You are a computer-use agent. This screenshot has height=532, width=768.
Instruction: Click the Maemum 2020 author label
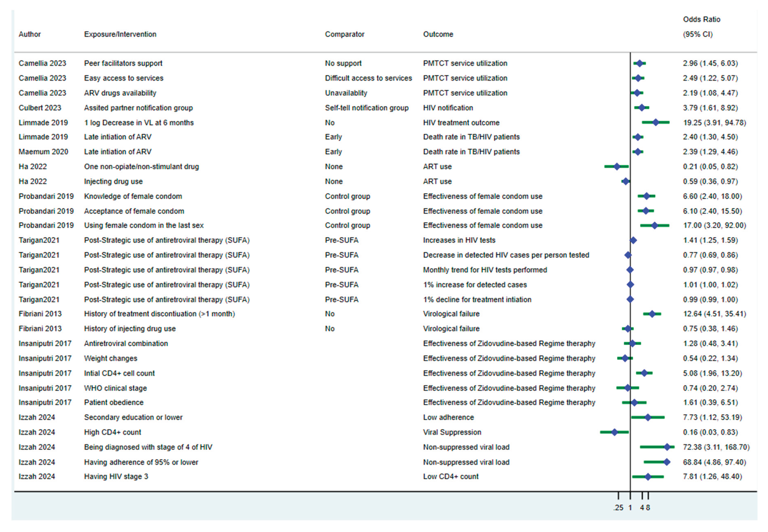pos(43,151)
